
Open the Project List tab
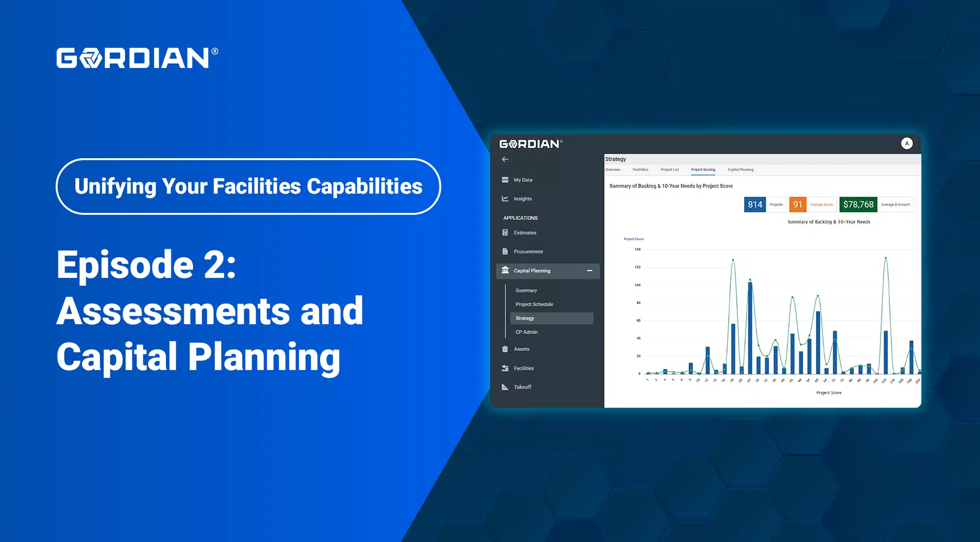point(670,169)
